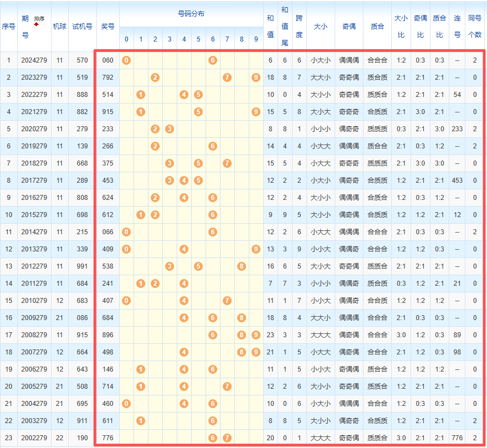Image resolution: width=487 pixels, height=448 pixels.
Task: Click the 试机号 column header
Action: pyautogui.click(x=83, y=27)
